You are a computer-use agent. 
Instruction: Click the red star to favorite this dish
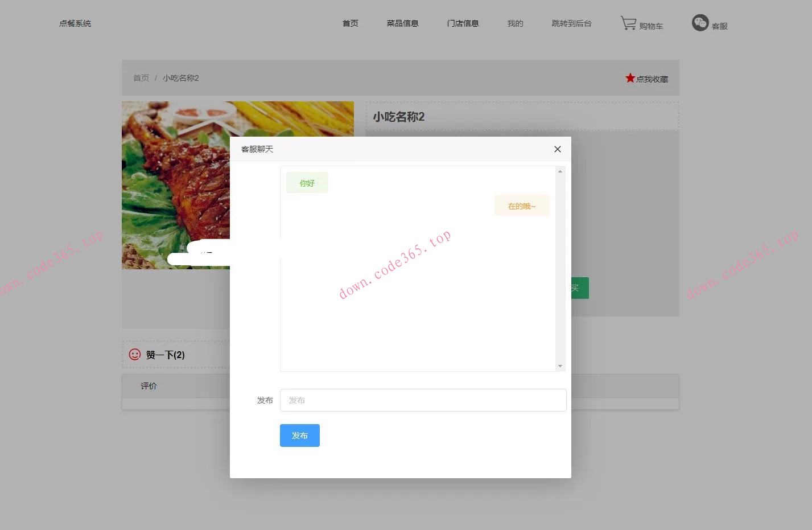[x=629, y=77]
